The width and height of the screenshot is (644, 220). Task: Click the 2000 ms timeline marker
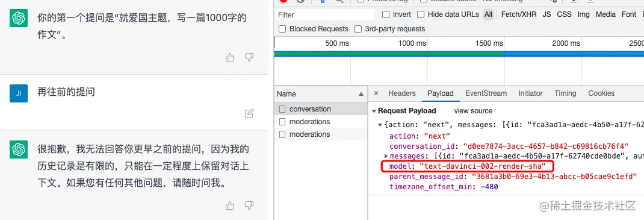point(566,43)
